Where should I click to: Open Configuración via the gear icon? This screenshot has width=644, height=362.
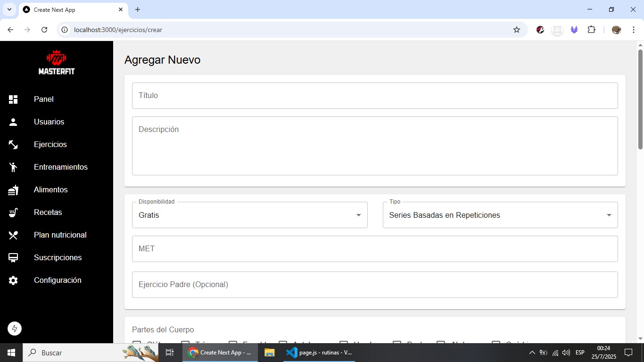tap(13, 280)
